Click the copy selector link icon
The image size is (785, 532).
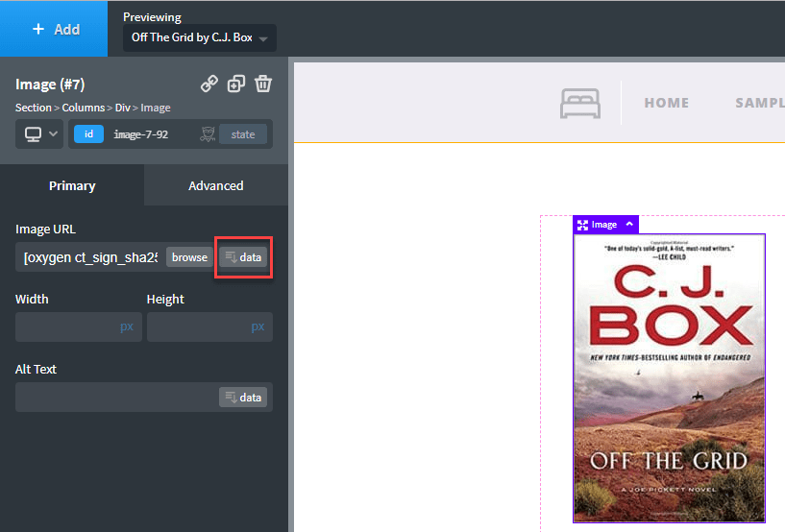click(209, 85)
